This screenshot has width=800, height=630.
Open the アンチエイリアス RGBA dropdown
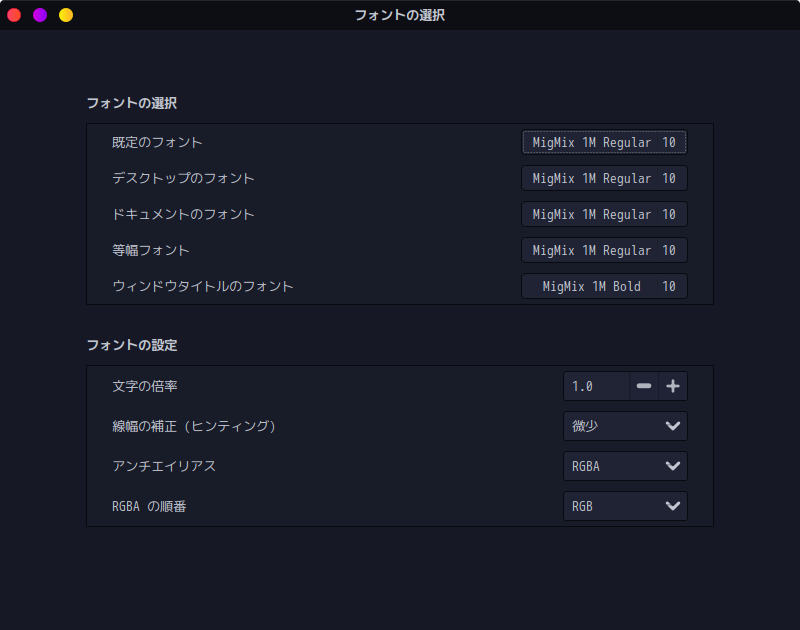coord(625,466)
